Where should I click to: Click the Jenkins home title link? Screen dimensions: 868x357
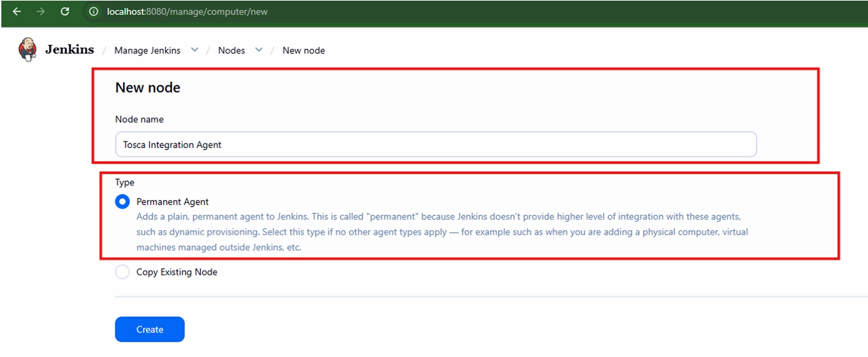coord(69,49)
